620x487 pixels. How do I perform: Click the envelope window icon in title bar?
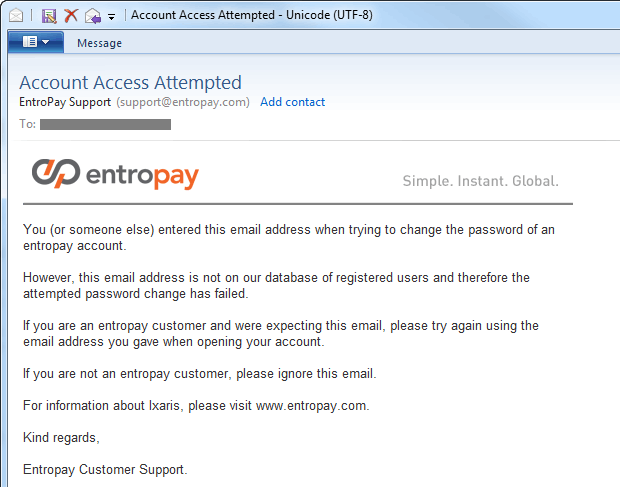pos(16,16)
